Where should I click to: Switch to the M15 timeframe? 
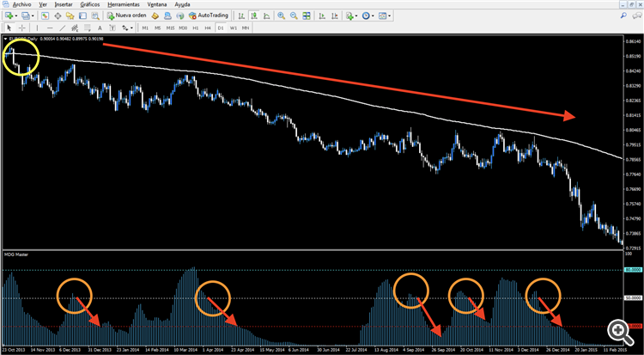[x=171, y=28]
